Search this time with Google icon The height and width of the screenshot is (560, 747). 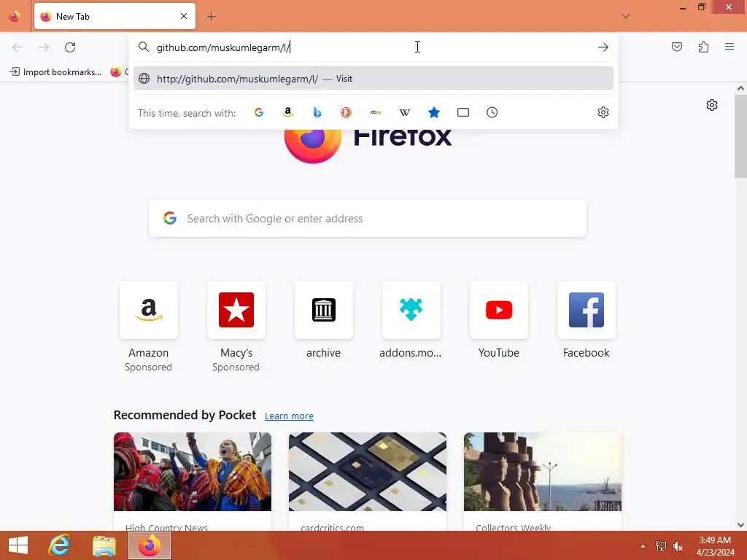(x=259, y=112)
